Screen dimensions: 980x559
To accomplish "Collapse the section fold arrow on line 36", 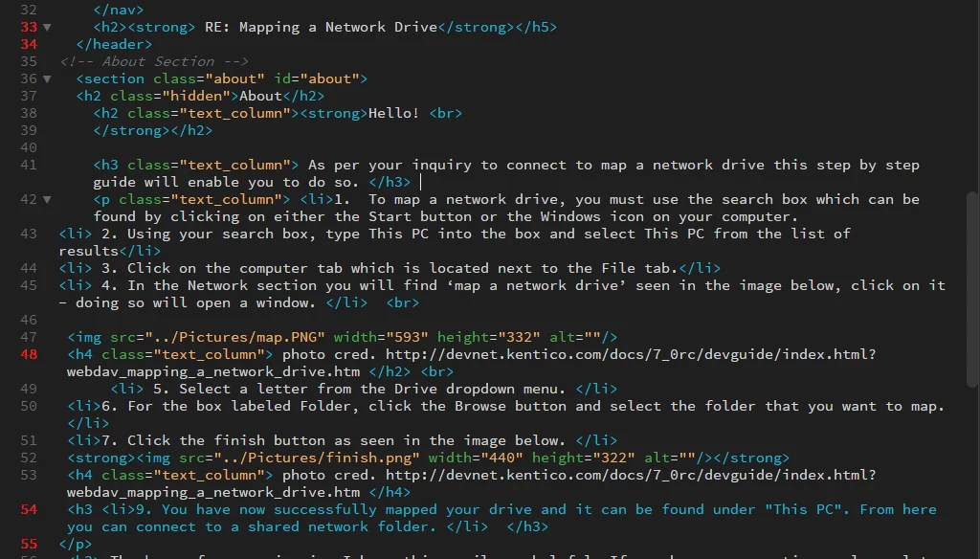I will (x=47, y=79).
